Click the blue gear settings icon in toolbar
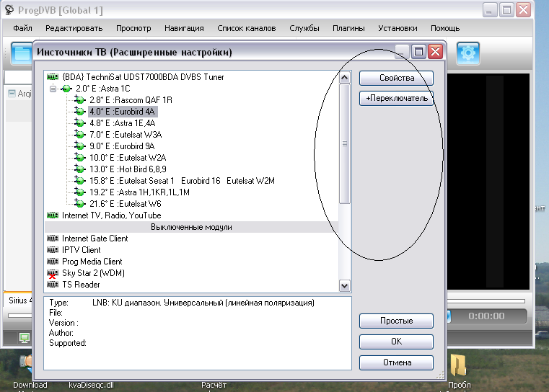Screen dimensions: 549x392 coord(469,53)
